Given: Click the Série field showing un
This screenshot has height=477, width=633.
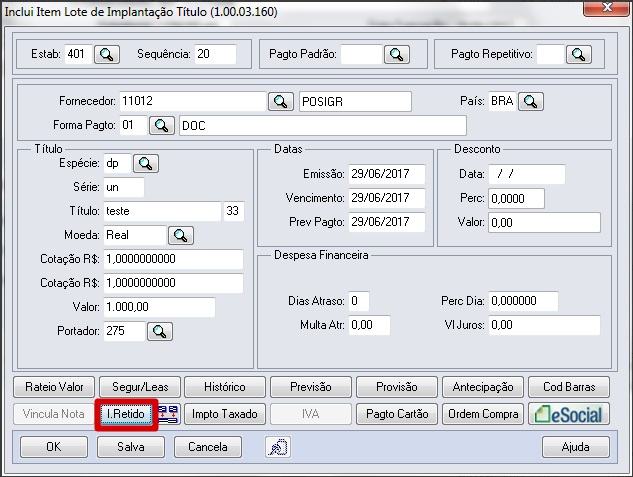Looking at the screenshot, I should pyautogui.click(x=124, y=187).
